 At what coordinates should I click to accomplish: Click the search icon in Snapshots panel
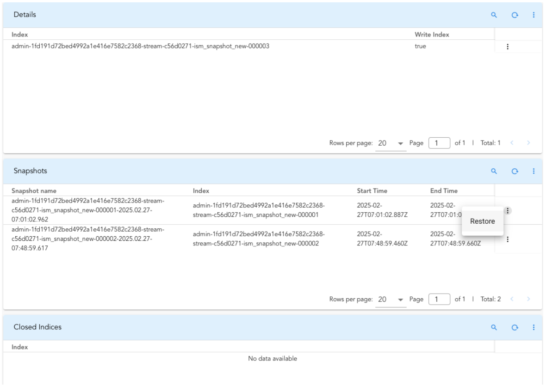point(494,171)
